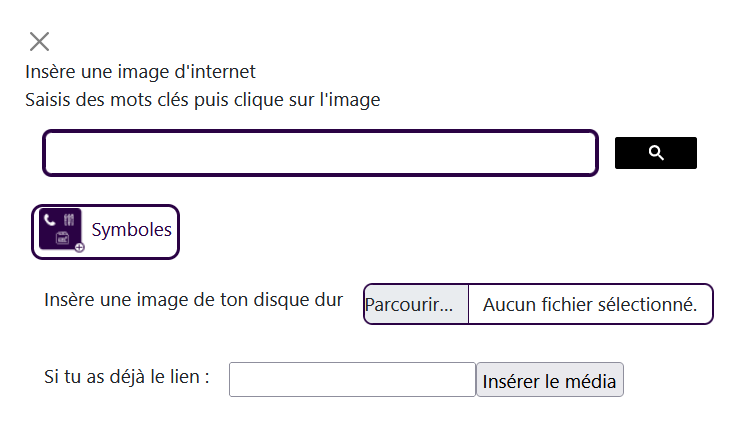The height and width of the screenshot is (429, 738).
Task: Click the telephone glyph in Symboles icon
Action: pos(50,219)
